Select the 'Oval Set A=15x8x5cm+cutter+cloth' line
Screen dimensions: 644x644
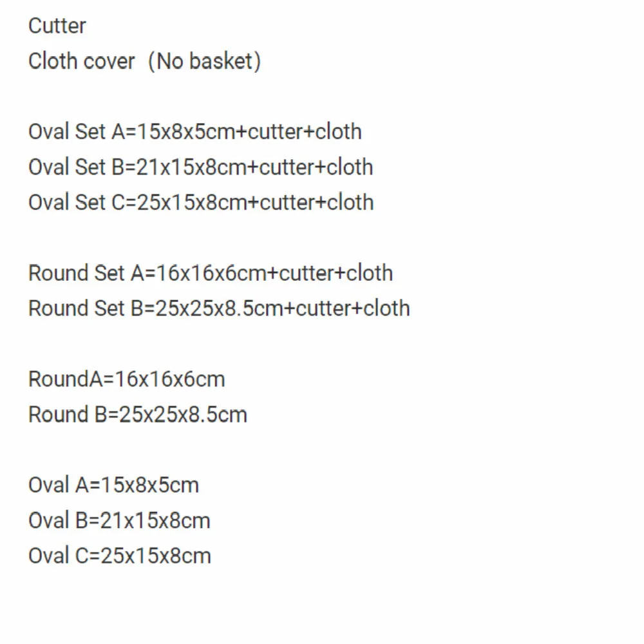(194, 131)
